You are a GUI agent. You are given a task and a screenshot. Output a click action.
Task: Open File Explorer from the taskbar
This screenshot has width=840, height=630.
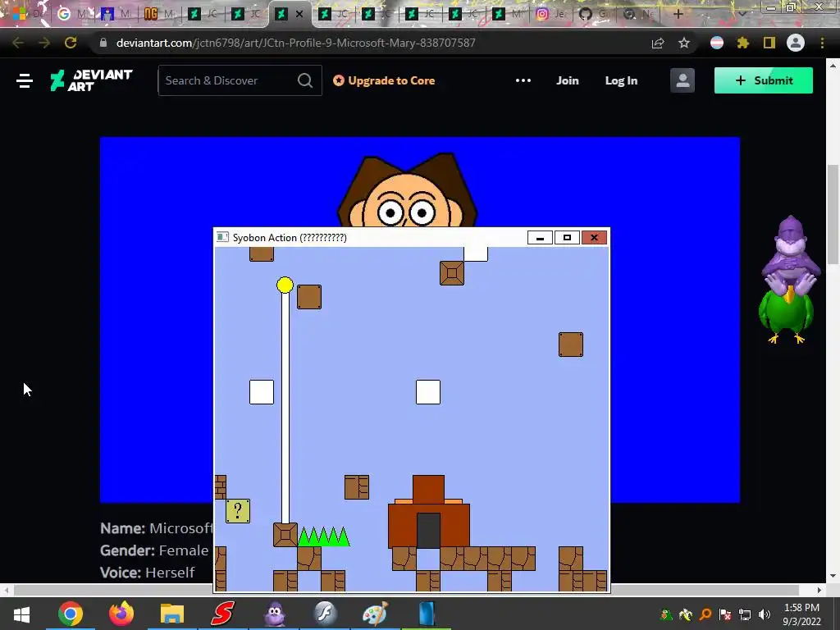(x=172, y=614)
